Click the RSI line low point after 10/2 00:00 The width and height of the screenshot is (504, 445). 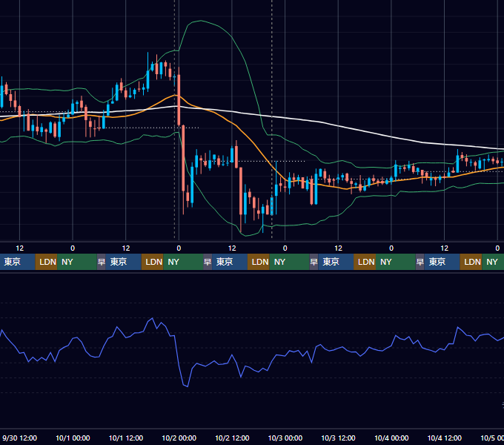point(187,386)
